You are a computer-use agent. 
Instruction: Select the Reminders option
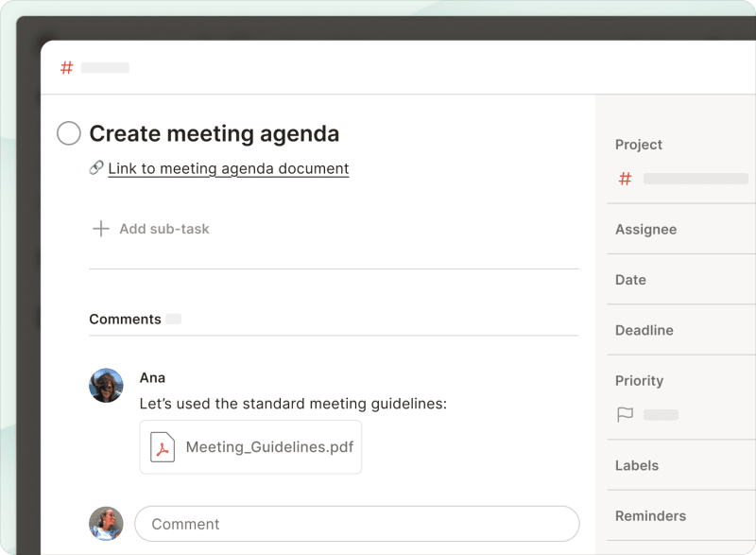point(652,515)
